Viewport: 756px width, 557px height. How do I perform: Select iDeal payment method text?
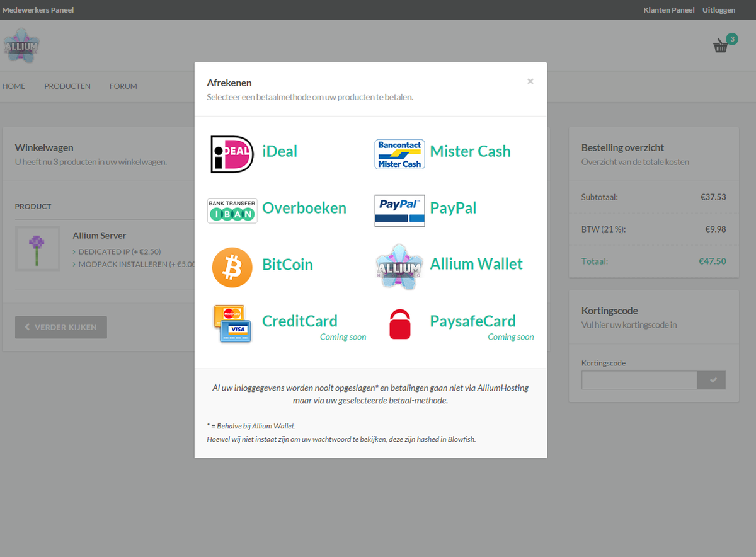(280, 151)
